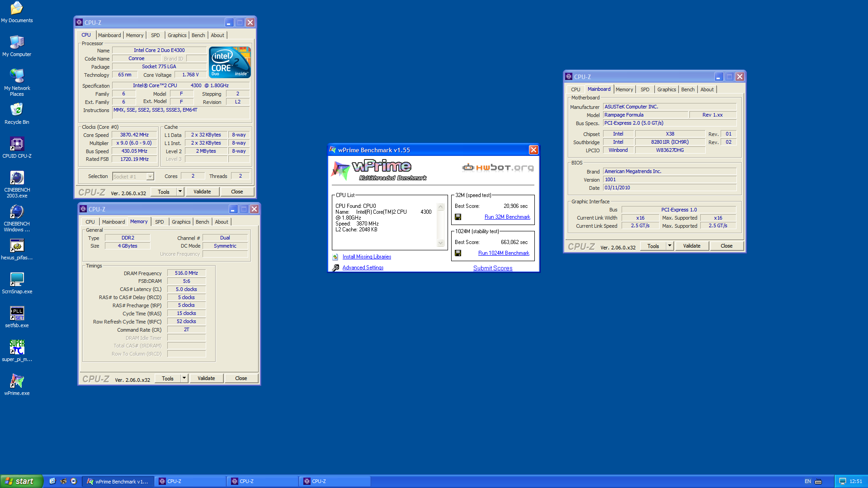The image size is (868, 488).
Task: Launch CINEBENCH Windows shortcut
Action: (x=17, y=218)
